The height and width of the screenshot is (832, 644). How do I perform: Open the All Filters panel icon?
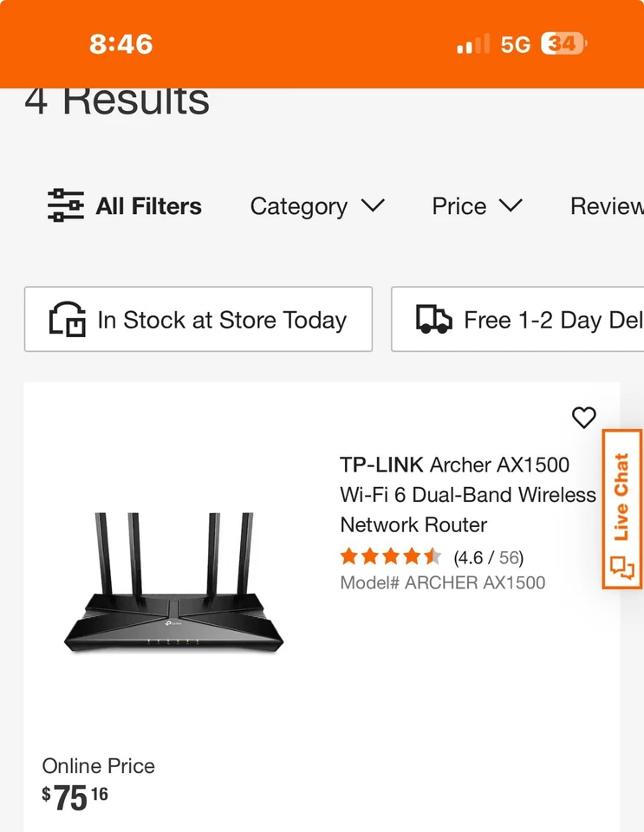(x=62, y=205)
